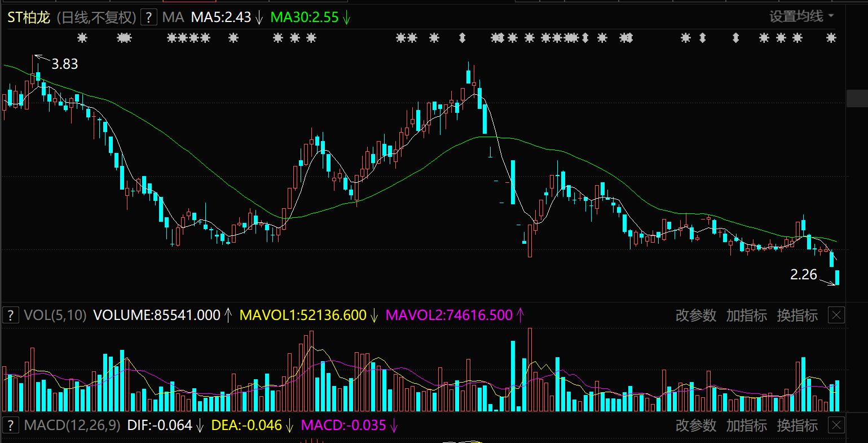868x443 pixels.
Task: Open the 设置均线 dropdown
Action: (801, 16)
